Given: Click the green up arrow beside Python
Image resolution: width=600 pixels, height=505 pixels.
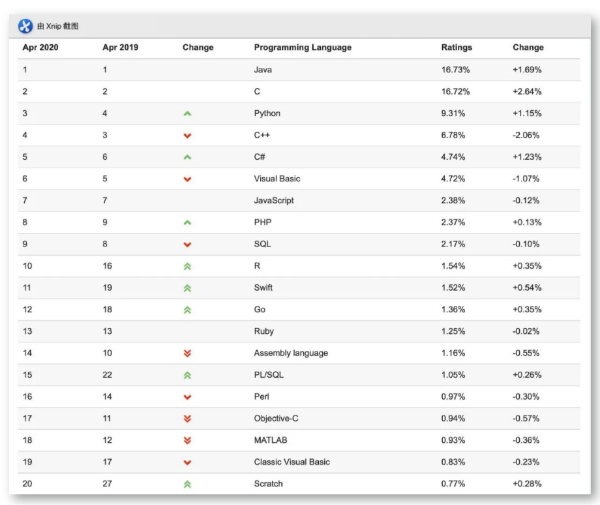Looking at the screenshot, I should 187,114.
